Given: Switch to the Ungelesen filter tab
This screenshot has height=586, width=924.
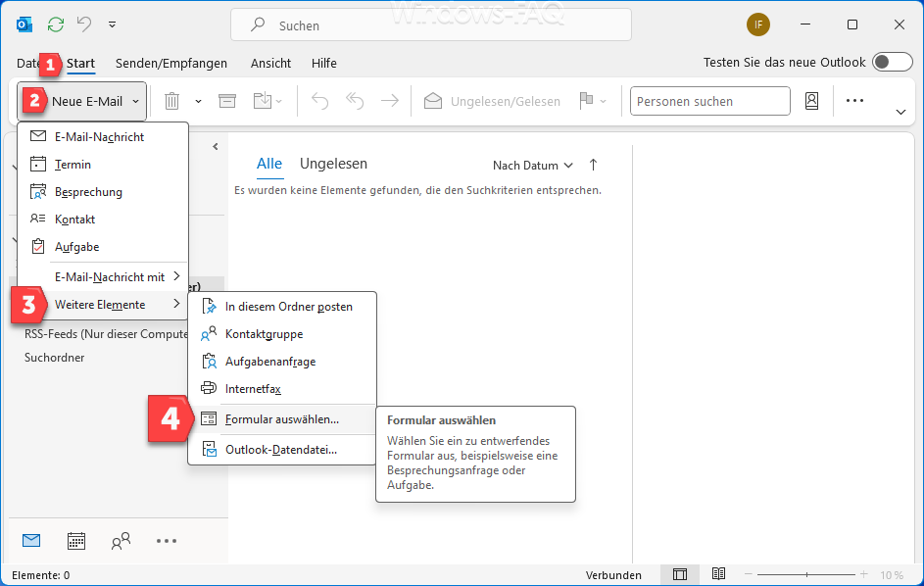Looking at the screenshot, I should tap(333, 164).
